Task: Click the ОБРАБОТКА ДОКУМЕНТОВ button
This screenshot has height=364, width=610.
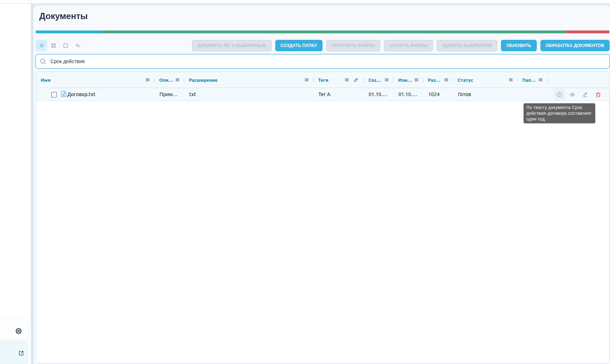Action: pyautogui.click(x=575, y=46)
